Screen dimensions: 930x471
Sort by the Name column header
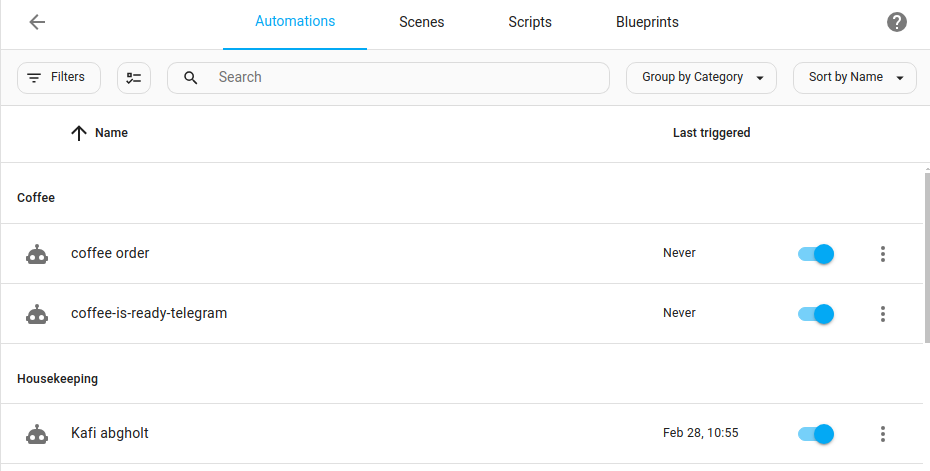pyautogui.click(x=111, y=133)
